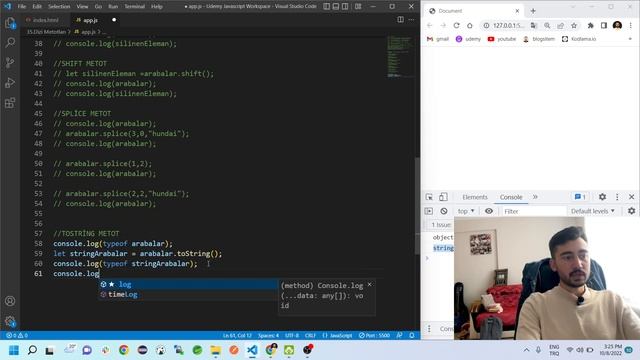Open the Accounts menu in activity bar
This screenshot has width=640, height=360.
(10, 301)
